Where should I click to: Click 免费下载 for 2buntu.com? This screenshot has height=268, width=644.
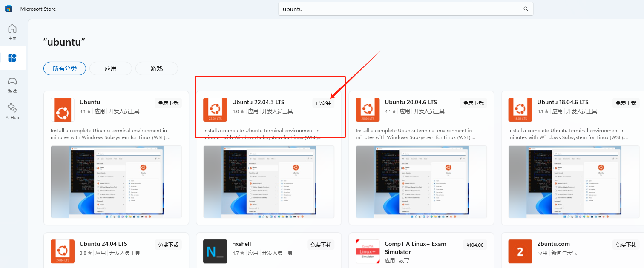pyautogui.click(x=626, y=245)
